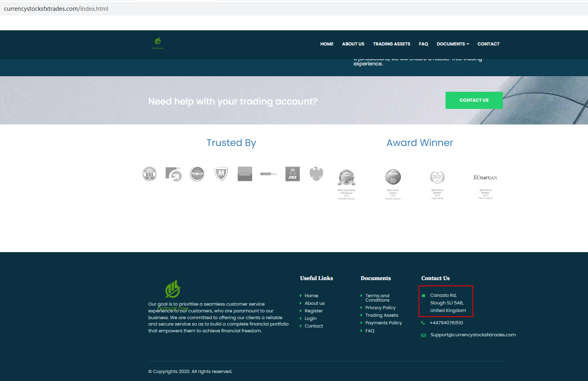Click the green logo in the header navigation bar
The height and width of the screenshot is (381, 588).
pyautogui.click(x=158, y=43)
